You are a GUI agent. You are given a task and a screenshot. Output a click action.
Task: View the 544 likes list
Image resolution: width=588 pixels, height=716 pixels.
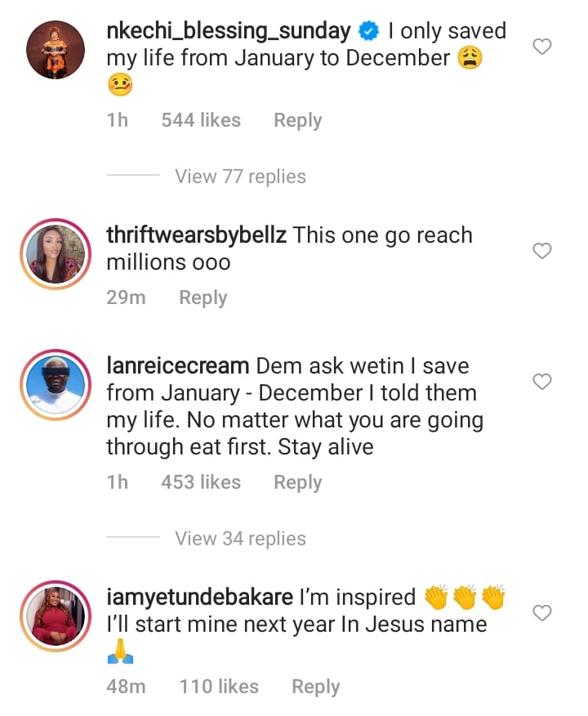point(201,120)
